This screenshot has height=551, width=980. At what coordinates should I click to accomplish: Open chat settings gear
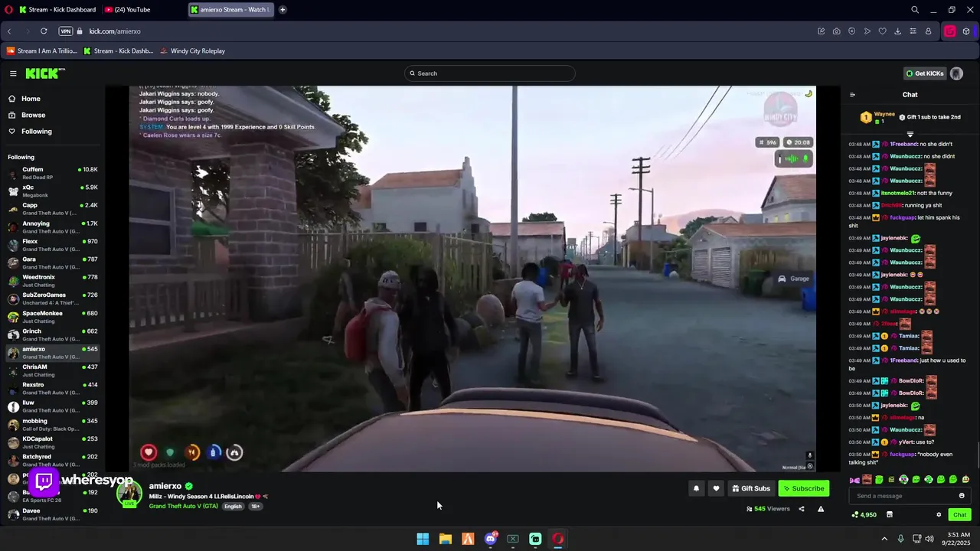939,515
